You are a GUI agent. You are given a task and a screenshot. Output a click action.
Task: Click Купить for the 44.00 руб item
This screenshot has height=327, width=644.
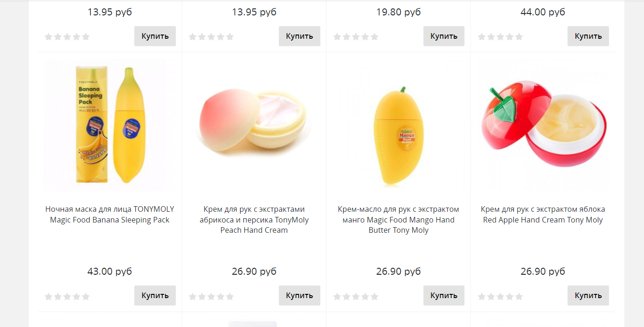[588, 36]
